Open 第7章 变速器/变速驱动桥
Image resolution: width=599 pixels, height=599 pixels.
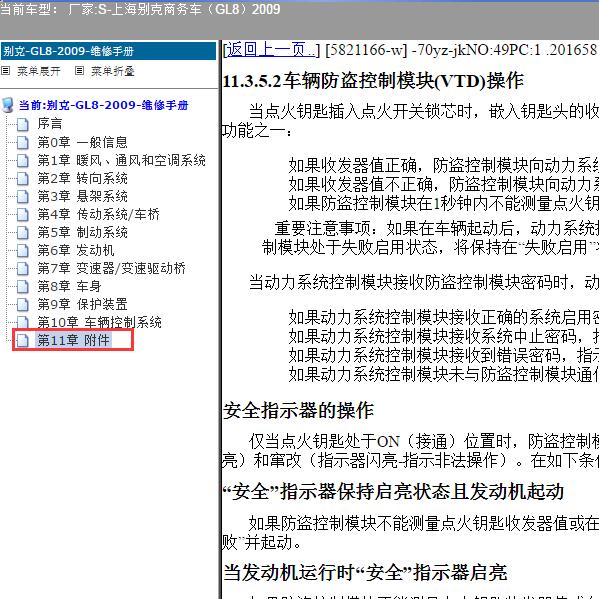pos(111,268)
